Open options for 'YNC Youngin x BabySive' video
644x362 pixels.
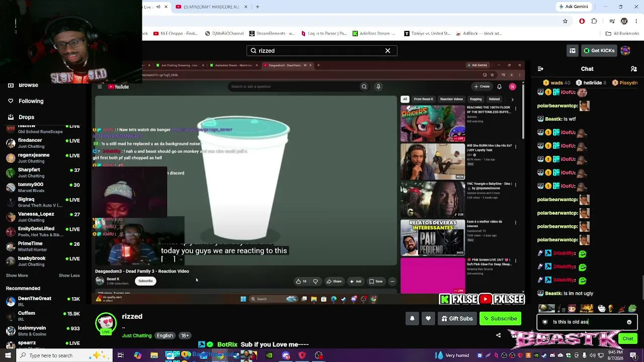516,185
